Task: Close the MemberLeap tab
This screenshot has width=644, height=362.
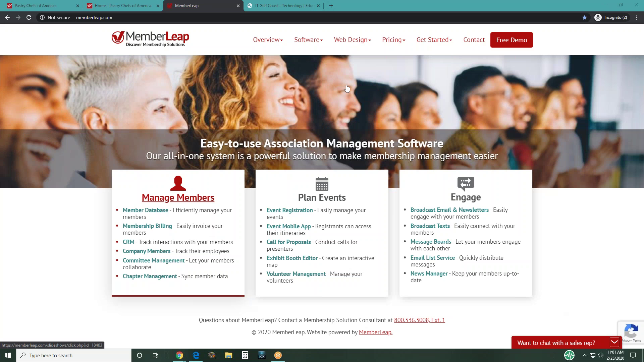Action: click(238, 6)
